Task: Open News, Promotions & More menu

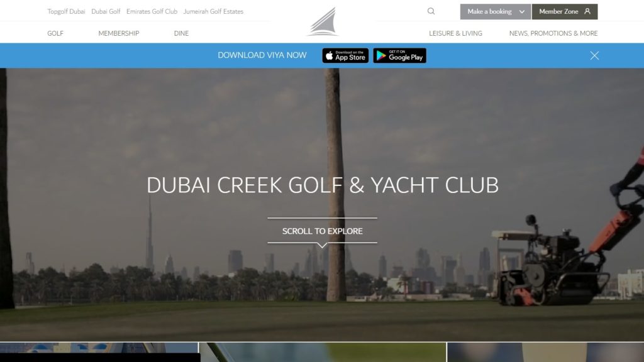Action: (x=553, y=33)
